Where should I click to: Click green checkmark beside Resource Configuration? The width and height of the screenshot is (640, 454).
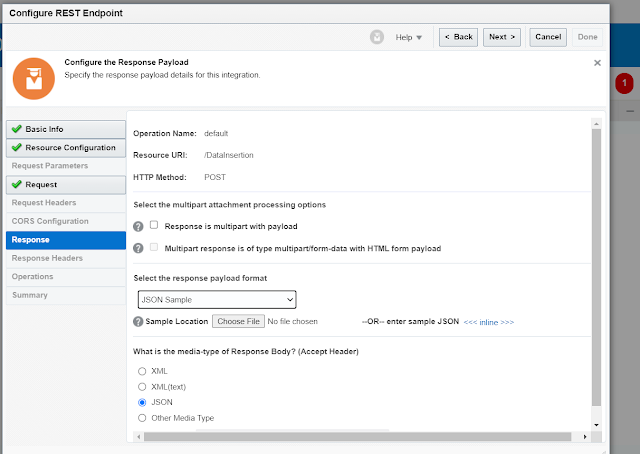tap(16, 148)
